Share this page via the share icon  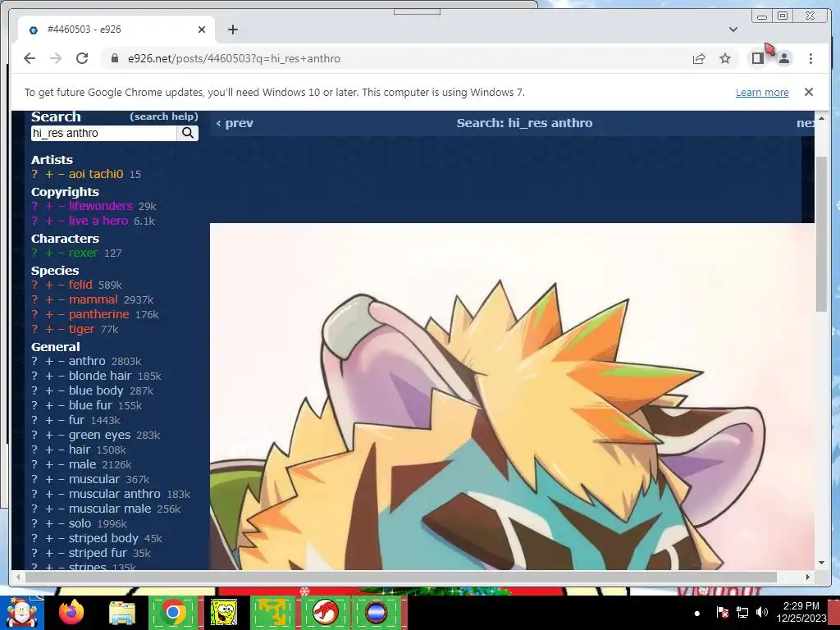(699, 58)
